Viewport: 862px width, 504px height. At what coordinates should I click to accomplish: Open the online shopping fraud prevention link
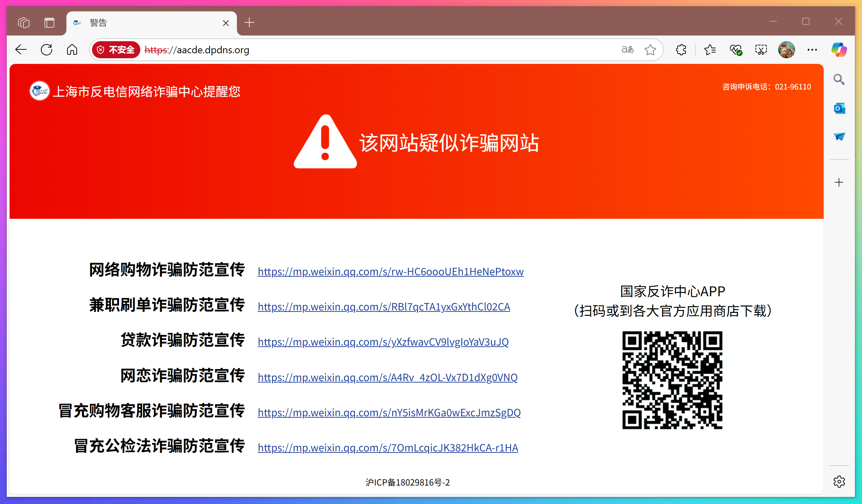point(391,271)
